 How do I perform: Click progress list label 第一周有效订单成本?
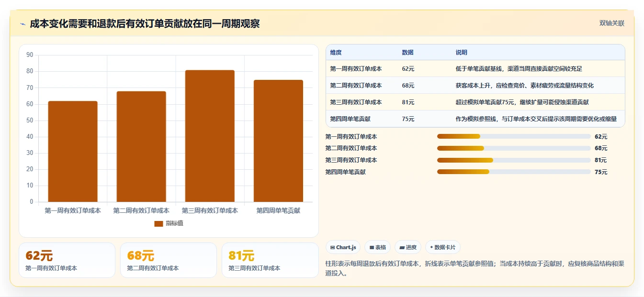pyautogui.click(x=351, y=137)
